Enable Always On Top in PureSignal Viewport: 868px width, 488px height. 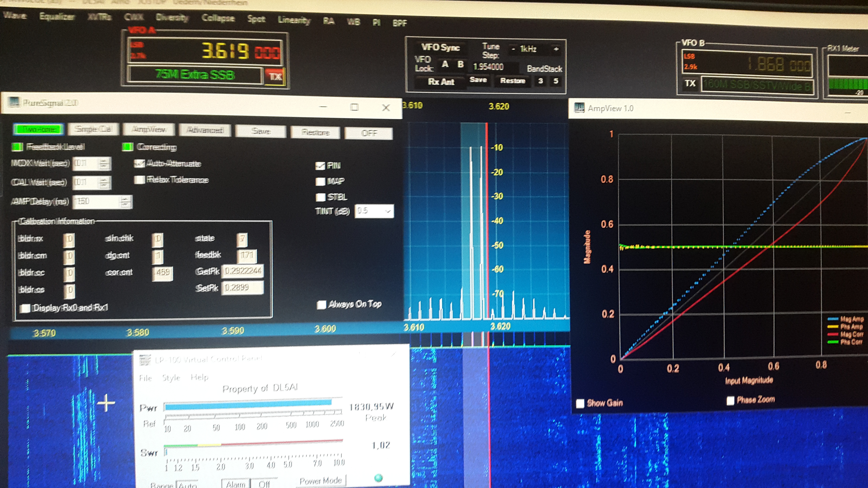point(322,304)
